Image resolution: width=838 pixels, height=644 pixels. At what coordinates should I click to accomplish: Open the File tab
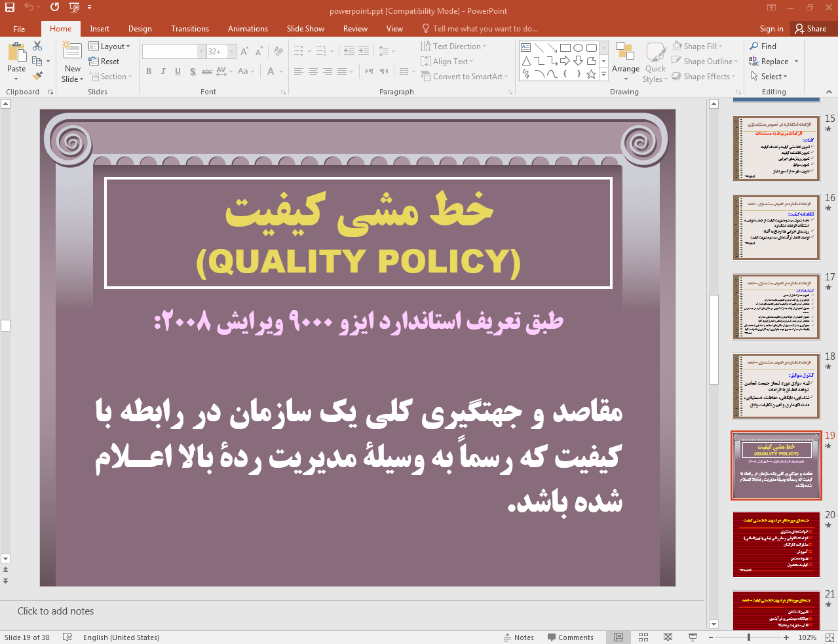pyautogui.click(x=19, y=29)
